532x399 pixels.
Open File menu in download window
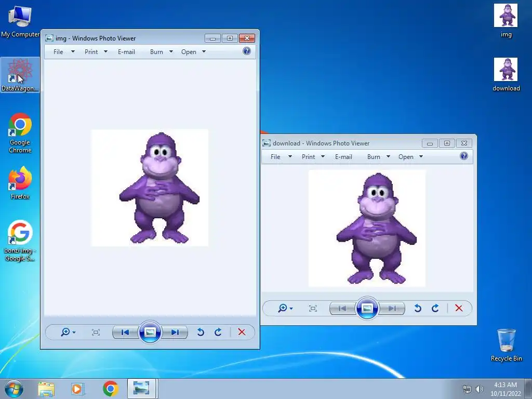275,157
